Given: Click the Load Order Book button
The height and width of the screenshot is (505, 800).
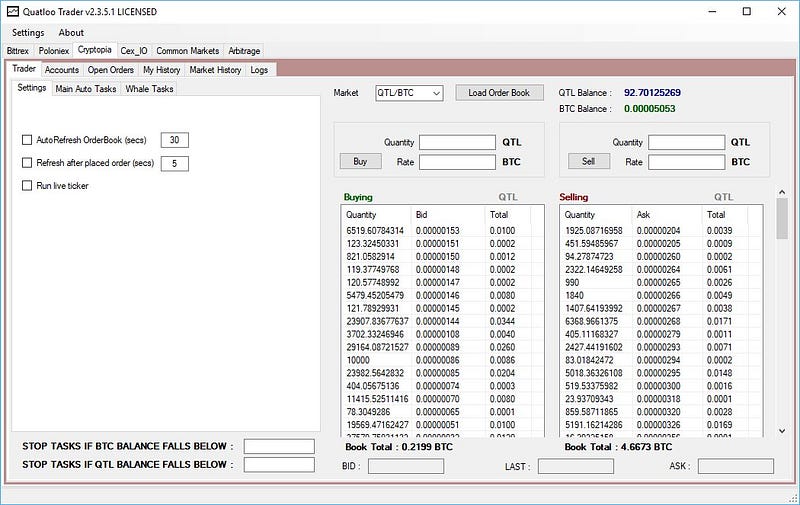Looking at the screenshot, I should (499, 93).
